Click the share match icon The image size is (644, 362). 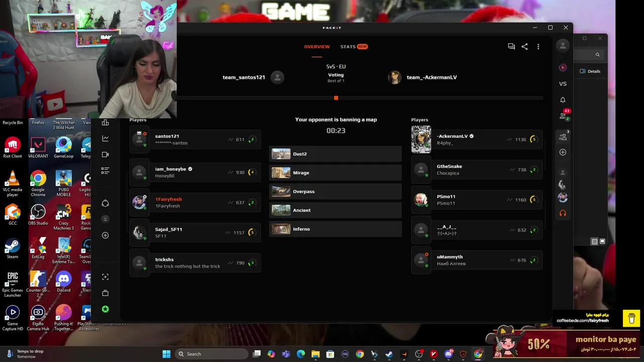click(x=524, y=46)
